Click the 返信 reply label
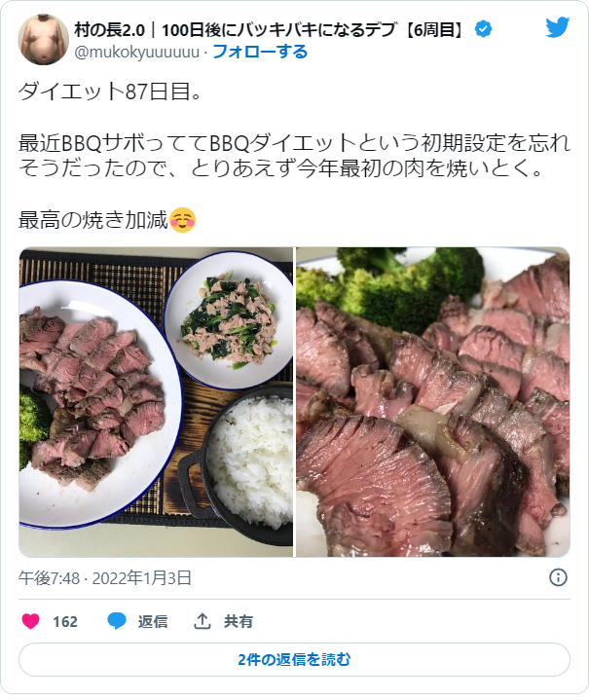Viewport: 589px width, 700px height. pyautogui.click(x=153, y=621)
